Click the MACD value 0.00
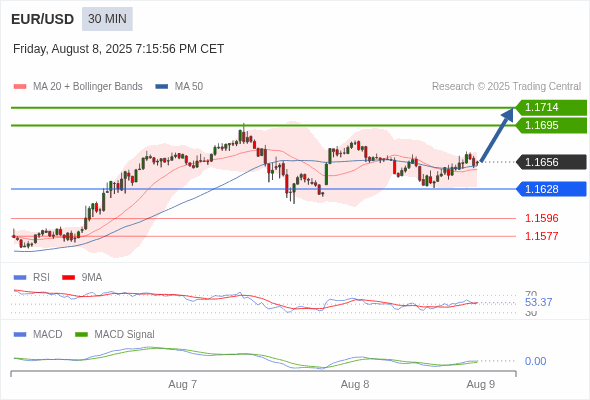 [535, 361]
